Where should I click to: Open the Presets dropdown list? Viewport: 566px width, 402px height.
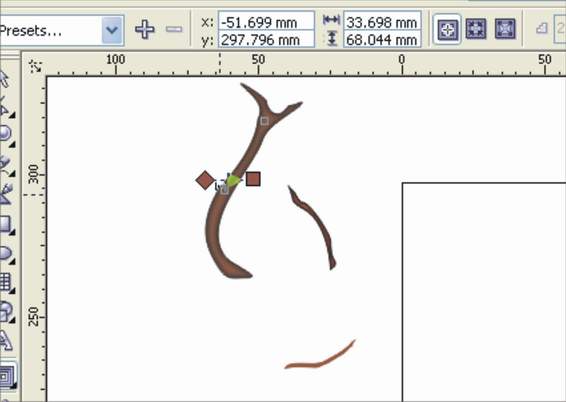point(61,30)
